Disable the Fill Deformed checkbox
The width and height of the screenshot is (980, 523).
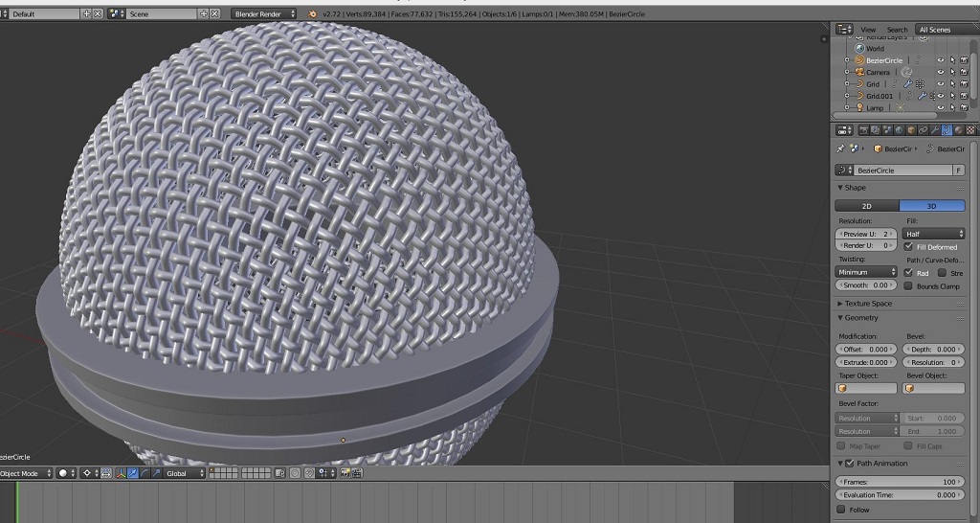(x=908, y=246)
